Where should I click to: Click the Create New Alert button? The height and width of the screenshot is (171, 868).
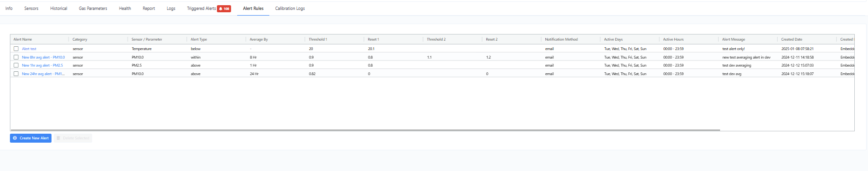pyautogui.click(x=31, y=138)
